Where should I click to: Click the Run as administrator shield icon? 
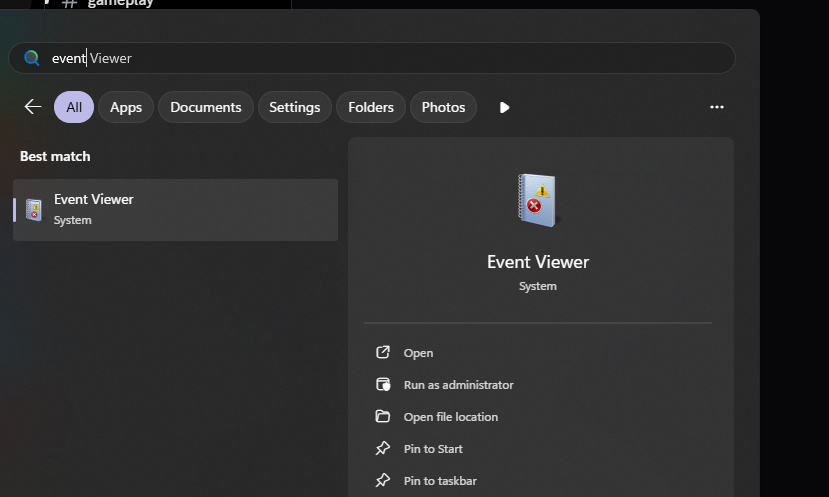[383, 384]
